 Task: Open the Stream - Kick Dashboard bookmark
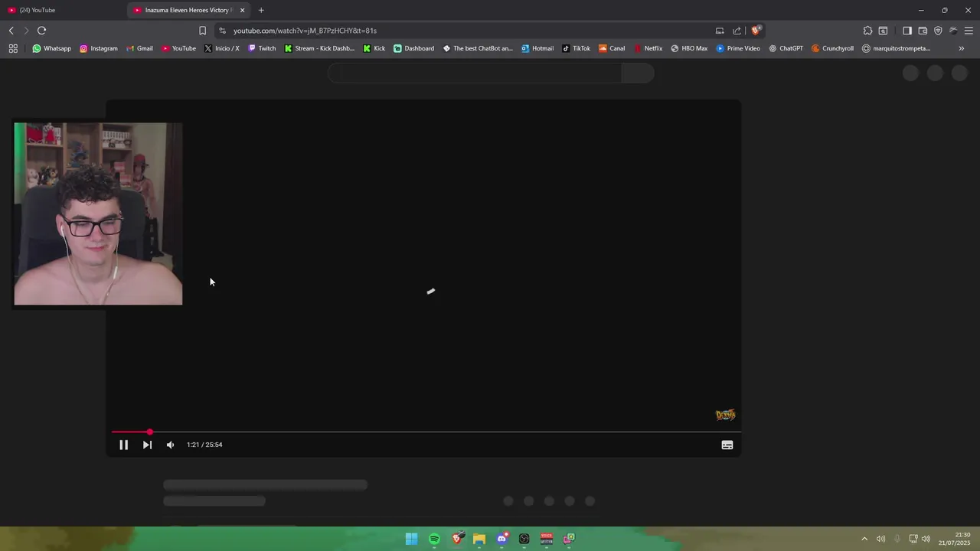coord(319,48)
